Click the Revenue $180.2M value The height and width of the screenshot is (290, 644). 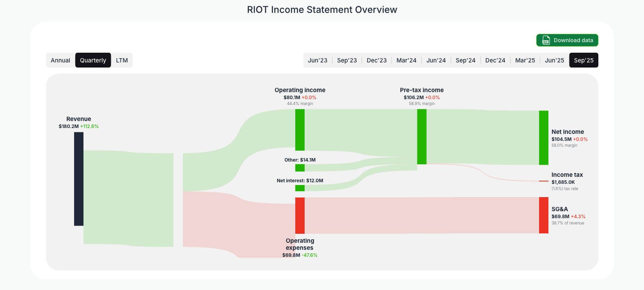69,126
